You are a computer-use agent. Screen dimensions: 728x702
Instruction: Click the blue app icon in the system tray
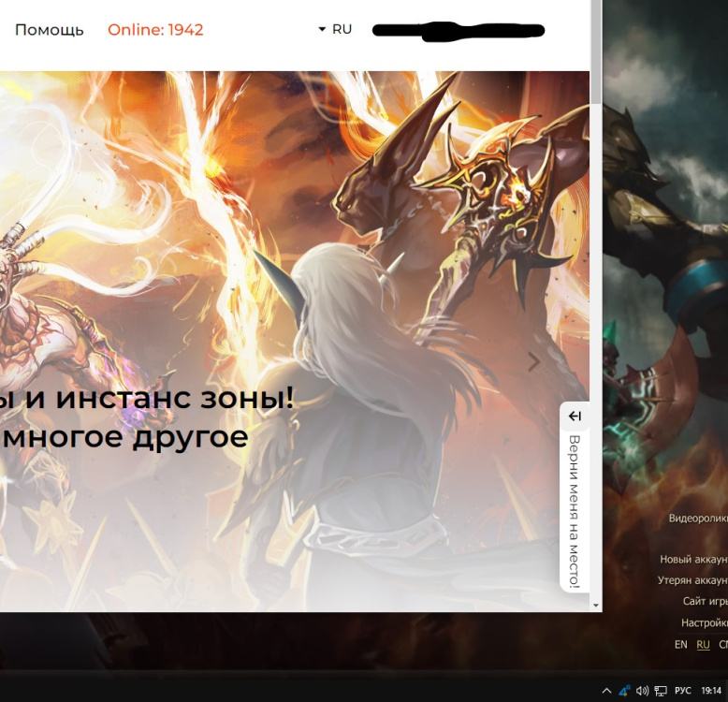624,692
